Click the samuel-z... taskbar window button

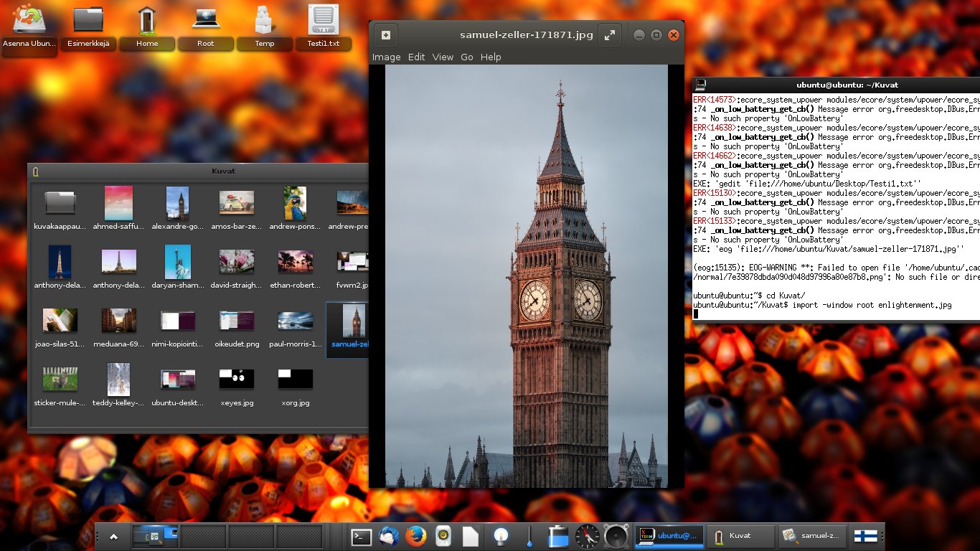(812, 536)
